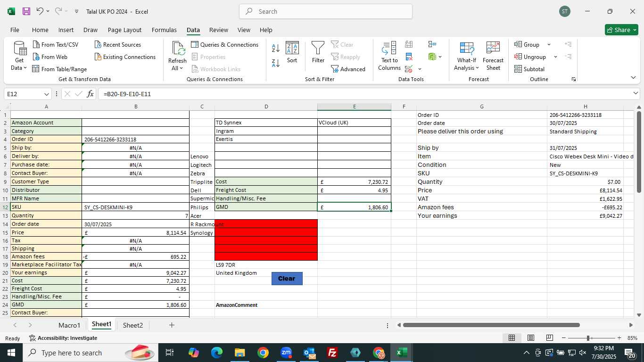
Task: Import data From Text/CSV
Action: (x=56, y=45)
